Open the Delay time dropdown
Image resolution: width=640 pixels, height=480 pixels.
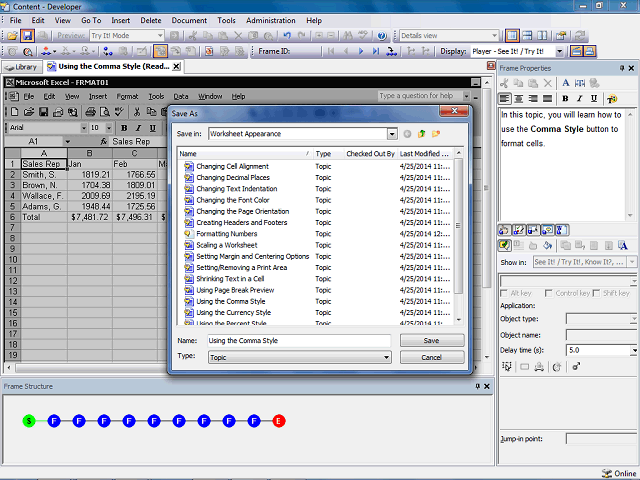[x=633, y=351]
